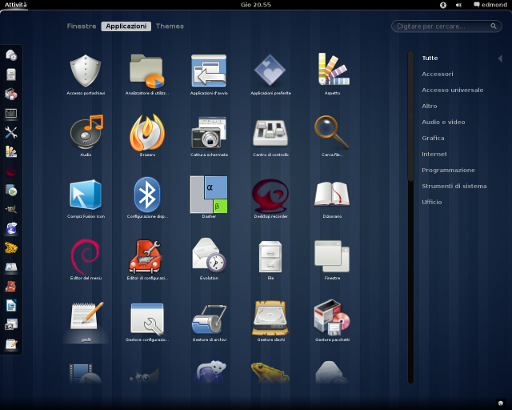Launch the Analizzatore di utilizzo folder icon
Viewport: 512px width, 410px height.
click(147, 70)
